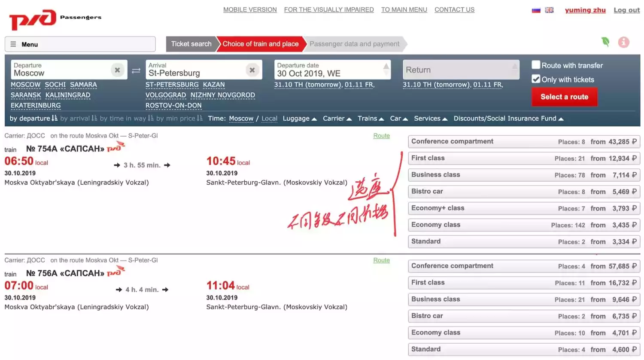Click the RZD logo at top left
Image resolution: width=644 pixels, height=360 pixels.
coord(33,19)
